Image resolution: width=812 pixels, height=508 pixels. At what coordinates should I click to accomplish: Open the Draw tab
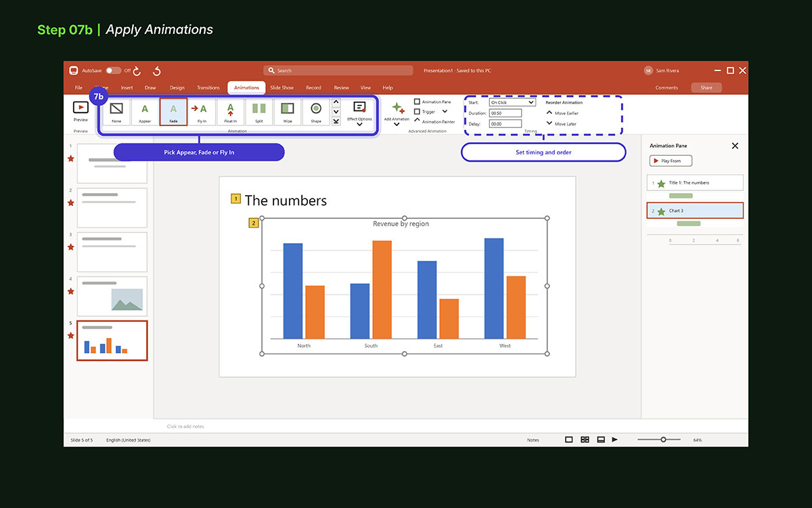(150, 87)
